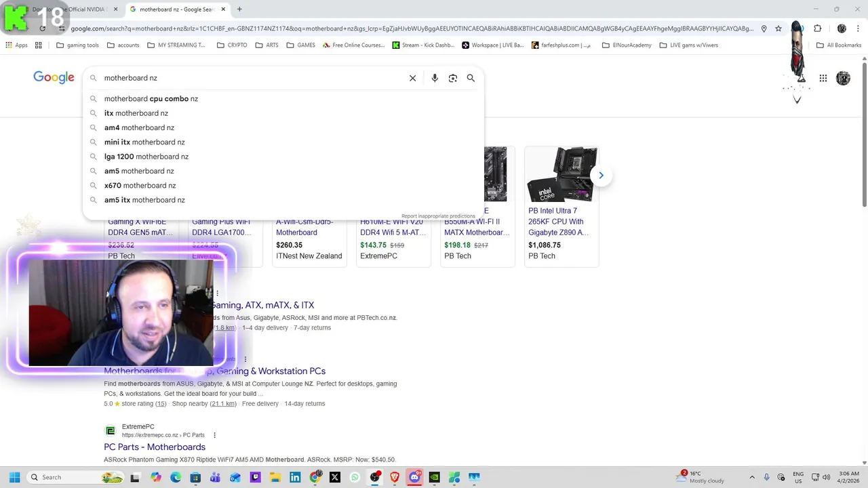Open more options for Computer Lounge result
This screenshot has height=488, width=868.
pos(245,359)
